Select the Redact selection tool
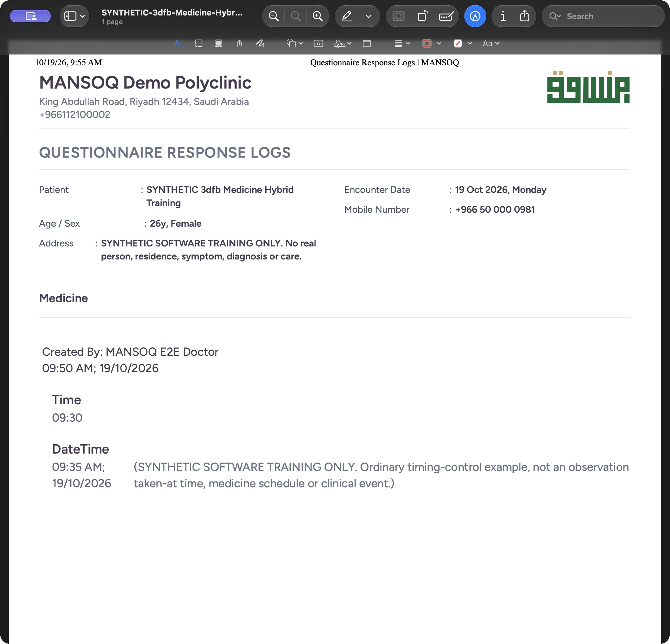 click(x=219, y=43)
